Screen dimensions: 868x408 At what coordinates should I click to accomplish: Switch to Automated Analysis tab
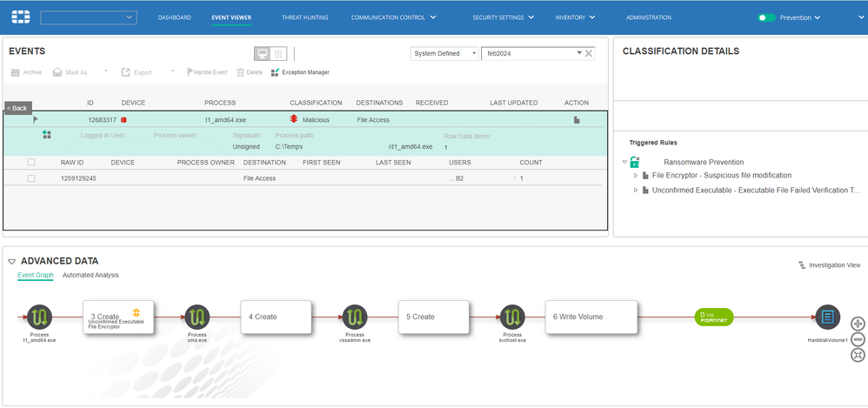90,275
